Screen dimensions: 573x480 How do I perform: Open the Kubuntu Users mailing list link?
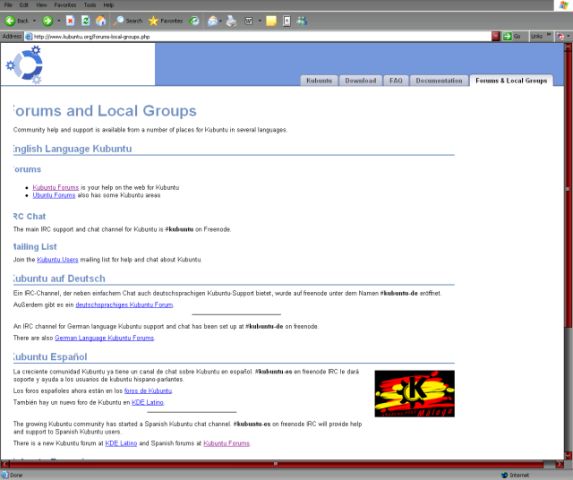coord(57,260)
